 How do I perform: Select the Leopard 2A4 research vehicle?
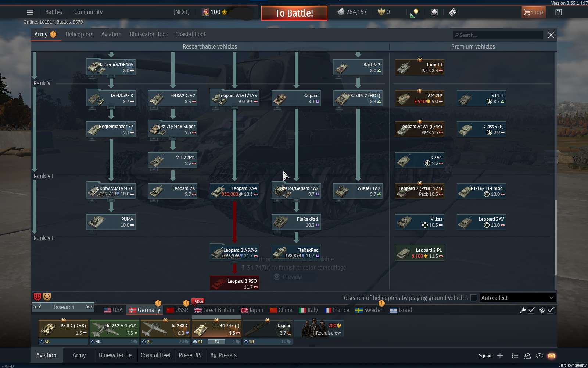[234, 191]
